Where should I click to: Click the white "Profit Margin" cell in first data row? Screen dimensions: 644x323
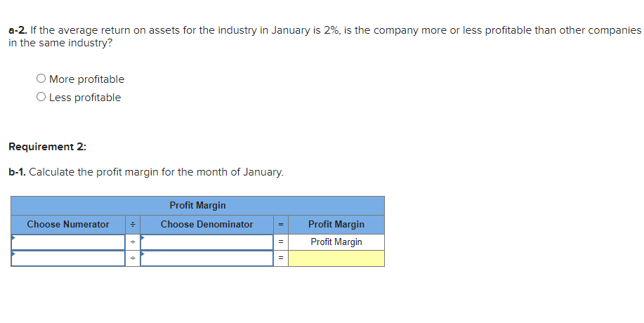point(336,242)
